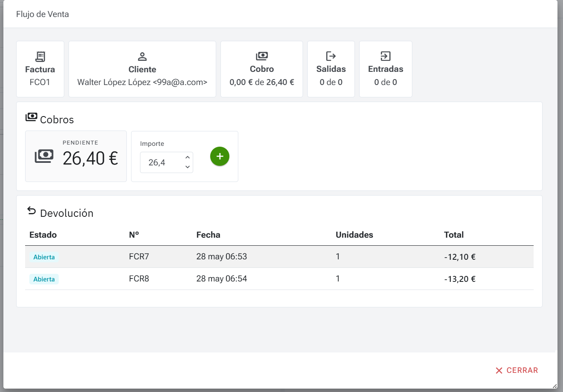563x392 pixels.
Task: Click the Cobro money icon
Action: click(x=262, y=56)
